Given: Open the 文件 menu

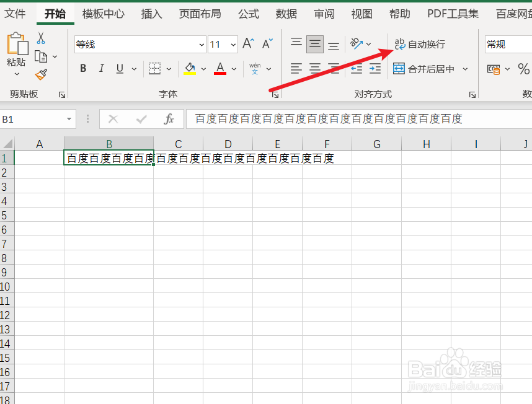Looking at the screenshot, I should point(15,14).
